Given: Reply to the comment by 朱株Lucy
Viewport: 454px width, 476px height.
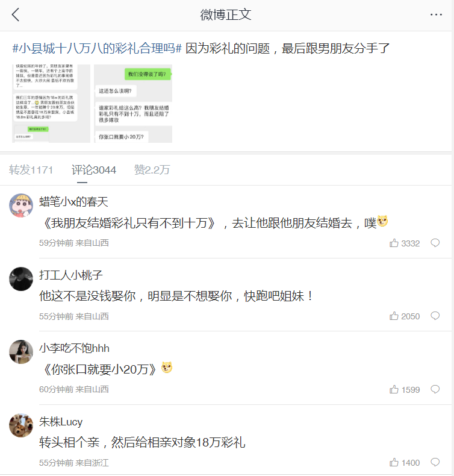Looking at the screenshot, I should coord(435,462).
